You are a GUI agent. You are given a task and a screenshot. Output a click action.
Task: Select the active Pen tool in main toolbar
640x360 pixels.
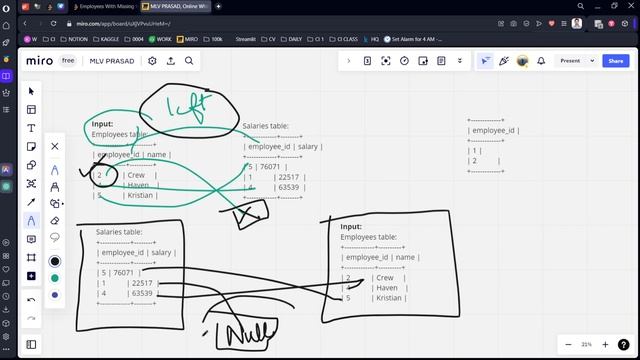(x=31, y=221)
